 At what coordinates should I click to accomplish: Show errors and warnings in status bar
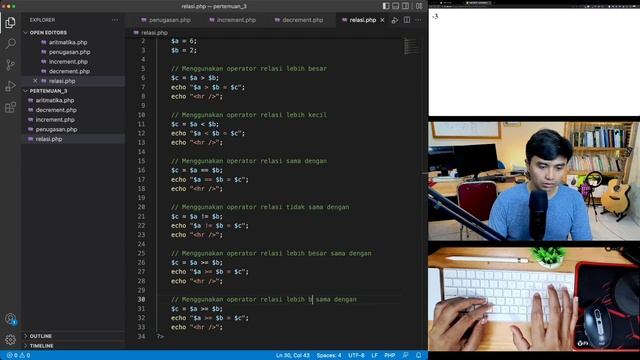click(18, 355)
